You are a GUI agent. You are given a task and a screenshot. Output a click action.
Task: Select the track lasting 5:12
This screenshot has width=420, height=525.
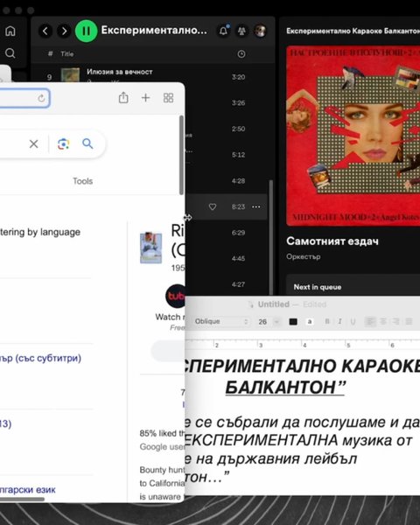(x=238, y=155)
